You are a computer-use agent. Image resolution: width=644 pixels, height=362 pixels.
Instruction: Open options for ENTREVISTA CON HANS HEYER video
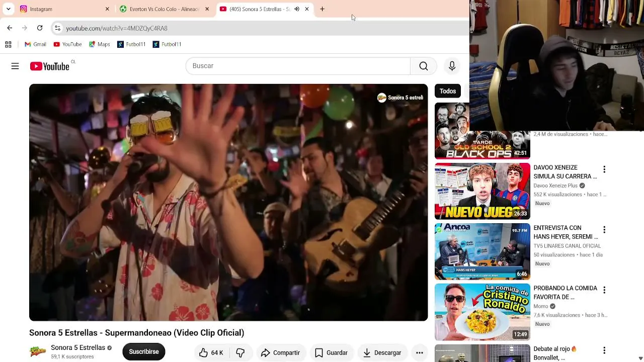pyautogui.click(x=604, y=230)
